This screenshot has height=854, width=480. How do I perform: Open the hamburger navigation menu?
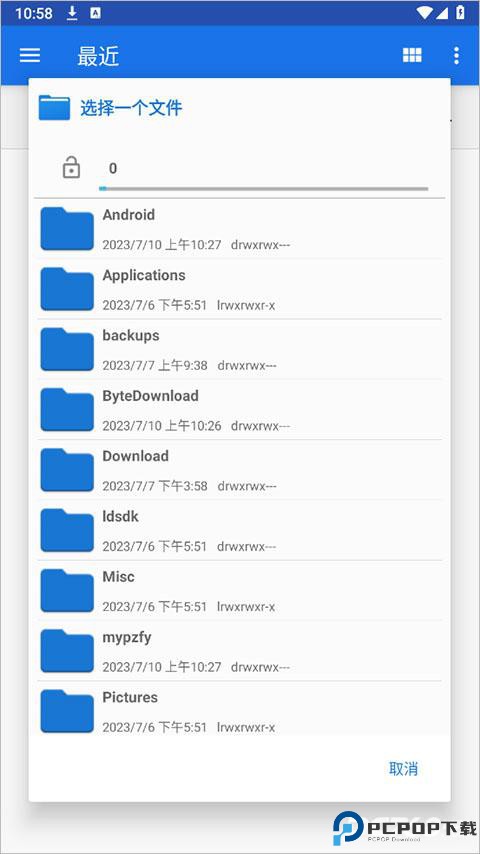point(30,55)
